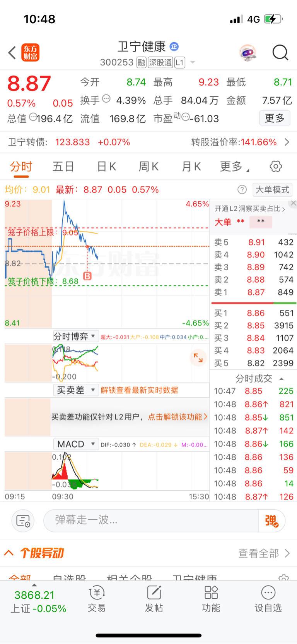Tap the 深股通 badge
This screenshot has width=297, height=644.
click(x=160, y=62)
